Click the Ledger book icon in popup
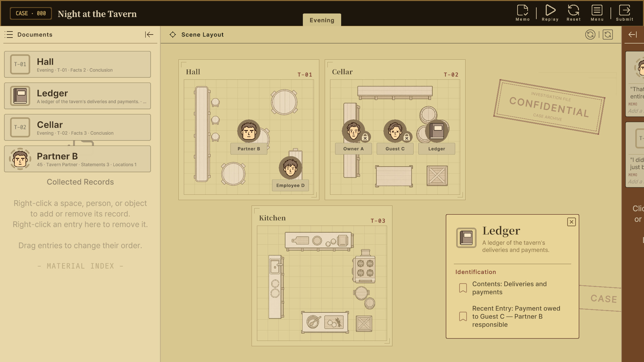Screen dimensions: 644x362 466,238
